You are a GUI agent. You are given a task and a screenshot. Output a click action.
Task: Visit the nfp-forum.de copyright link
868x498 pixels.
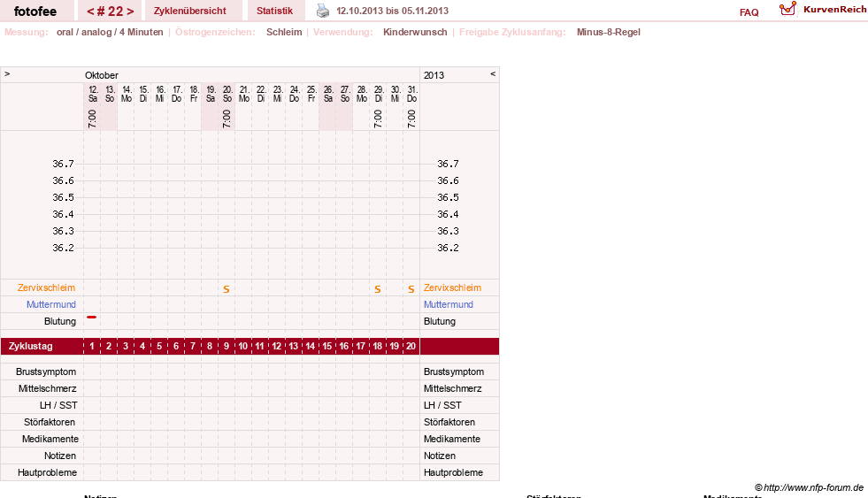pos(809,487)
